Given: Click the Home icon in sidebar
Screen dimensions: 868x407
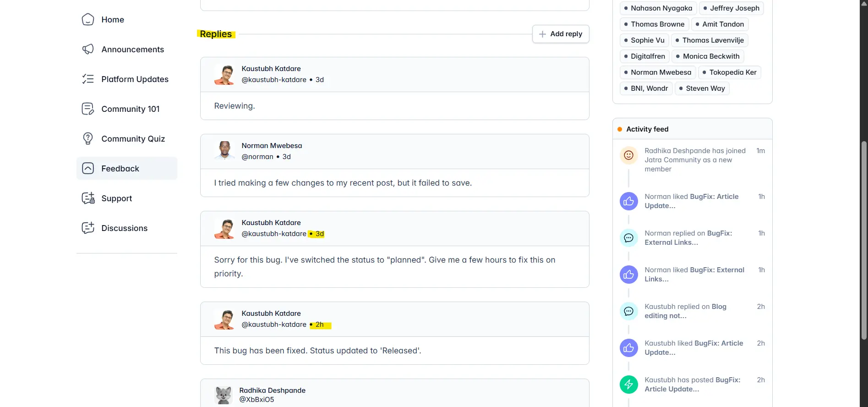Looking at the screenshot, I should [x=88, y=20].
